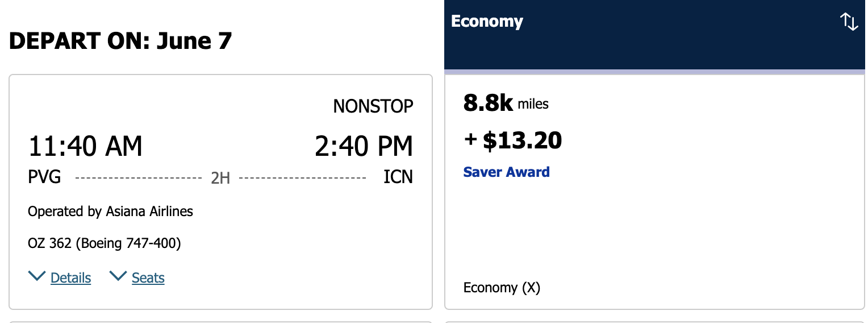The image size is (868, 323).
Task: Click the DEPART ON: June 7 heading
Action: 120,41
